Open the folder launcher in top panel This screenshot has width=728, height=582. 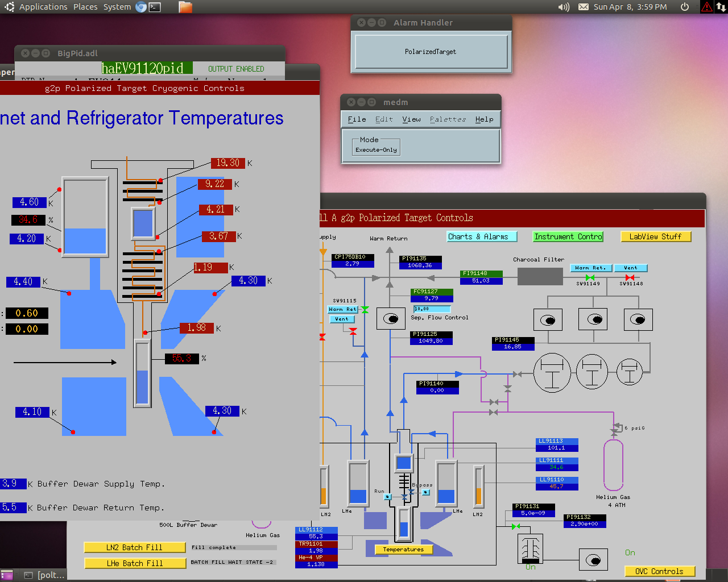pyautogui.click(x=185, y=7)
